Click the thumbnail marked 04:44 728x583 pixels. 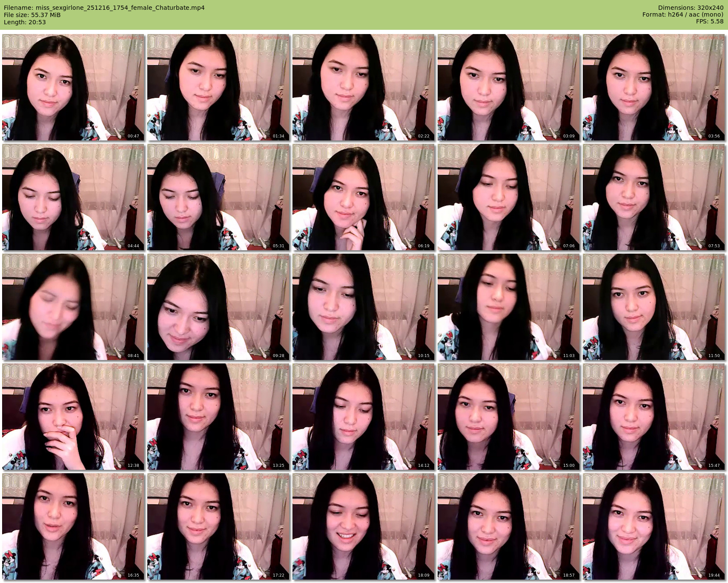(73, 197)
